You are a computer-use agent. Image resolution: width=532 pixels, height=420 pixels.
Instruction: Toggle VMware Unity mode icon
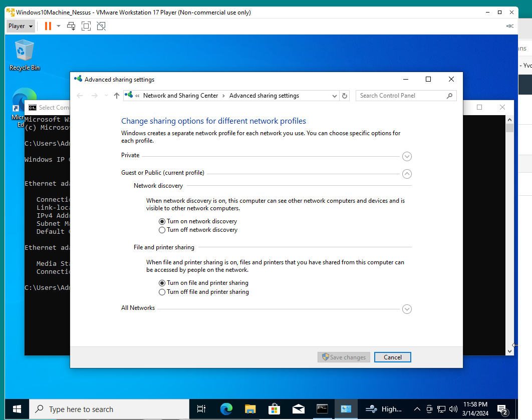[x=101, y=26]
